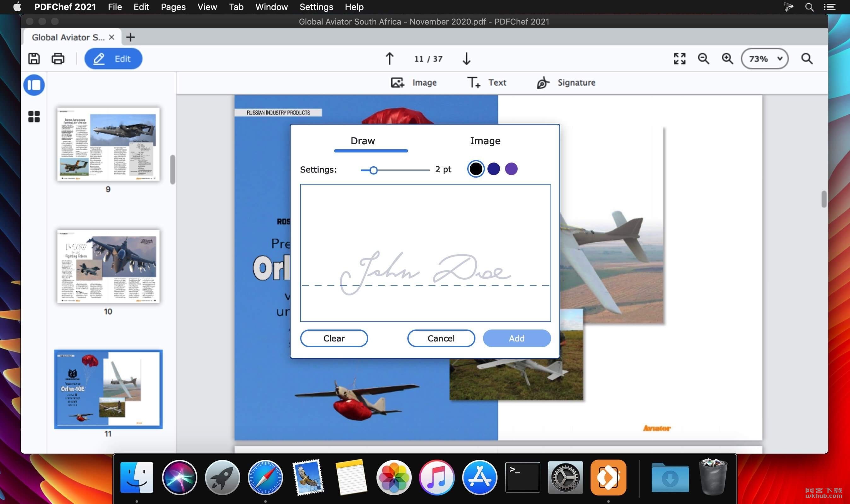Select the Image insert tool
850x504 pixels.
click(413, 83)
